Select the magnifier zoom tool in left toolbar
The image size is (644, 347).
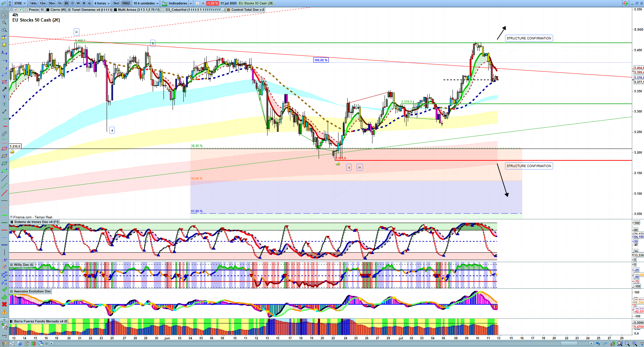click(x=4, y=23)
